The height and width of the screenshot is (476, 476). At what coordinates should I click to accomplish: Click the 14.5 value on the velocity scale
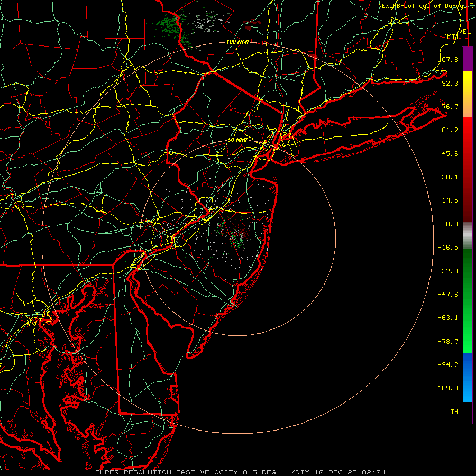click(x=450, y=200)
